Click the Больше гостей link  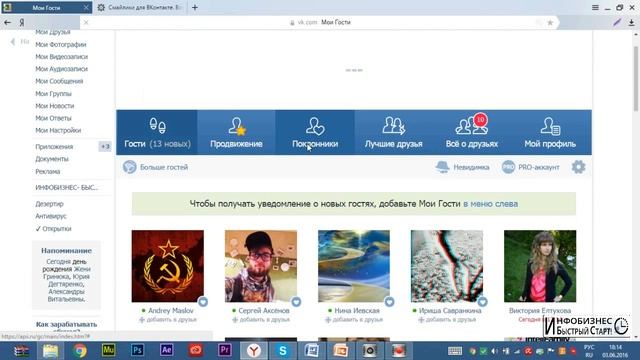164,167
